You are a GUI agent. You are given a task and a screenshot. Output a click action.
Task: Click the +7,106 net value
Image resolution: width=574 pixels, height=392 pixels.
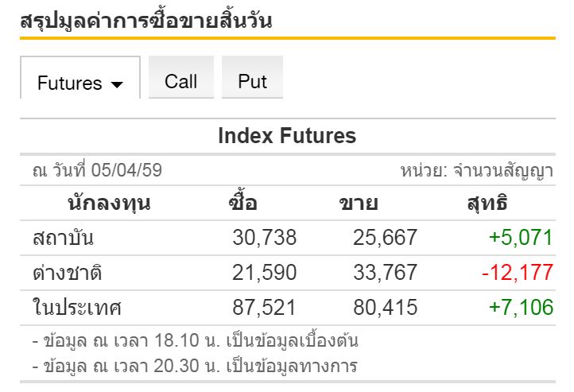[x=522, y=307]
